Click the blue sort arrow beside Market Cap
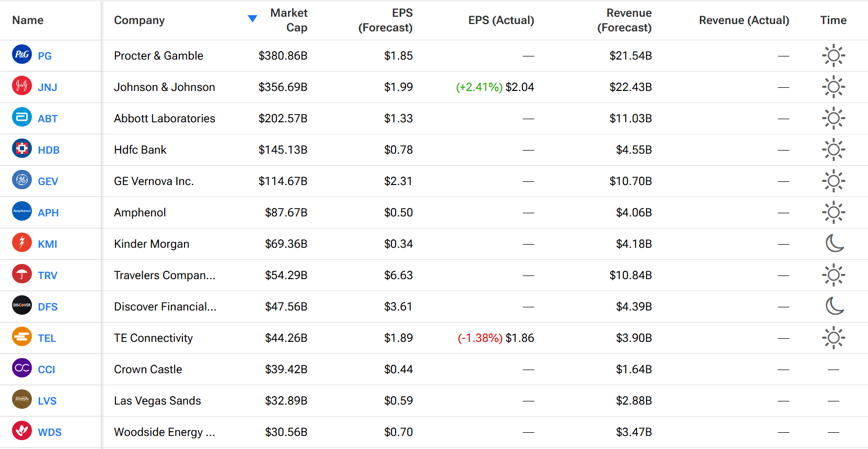Viewport: 868px width, 449px height. pyautogui.click(x=252, y=19)
